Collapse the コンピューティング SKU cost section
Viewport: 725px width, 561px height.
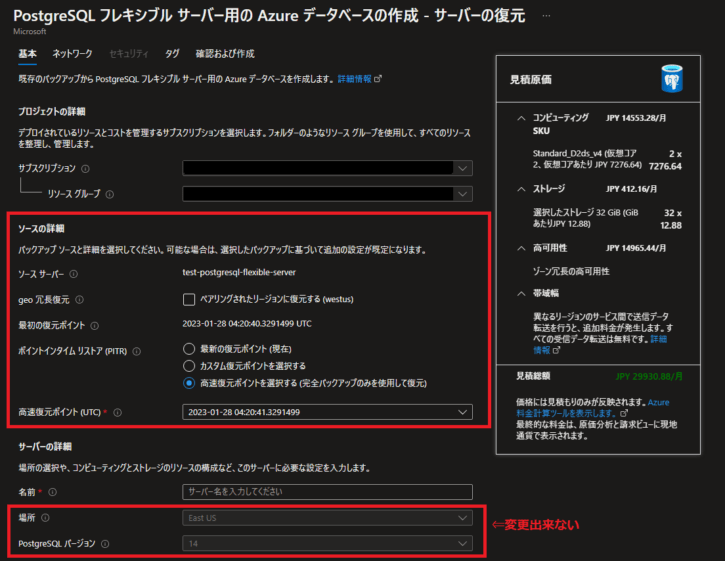click(x=520, y=118)
